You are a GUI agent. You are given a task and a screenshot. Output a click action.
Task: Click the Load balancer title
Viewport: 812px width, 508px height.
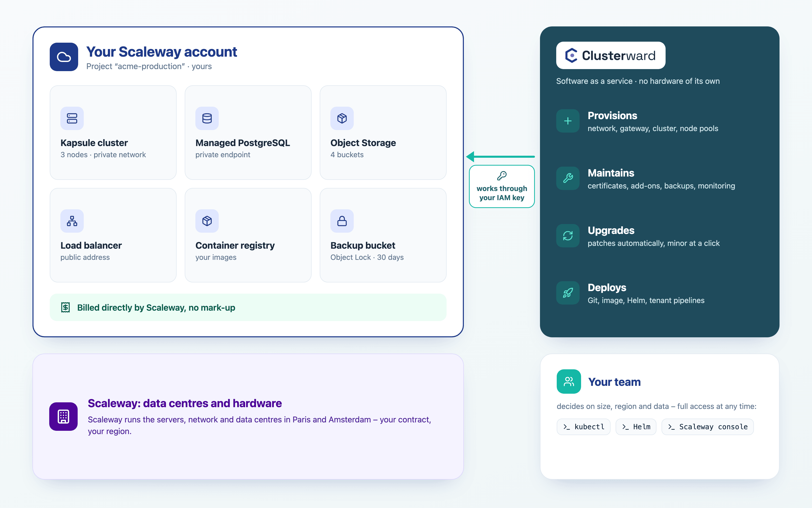[x=91, y=245]
